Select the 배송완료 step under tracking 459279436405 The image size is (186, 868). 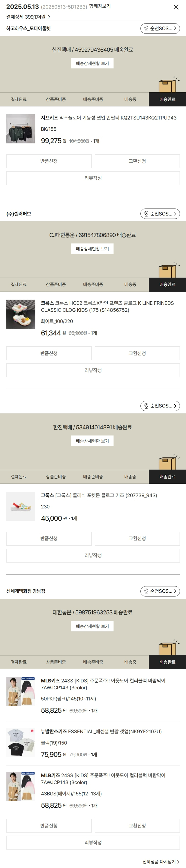[x=167, y=100]
